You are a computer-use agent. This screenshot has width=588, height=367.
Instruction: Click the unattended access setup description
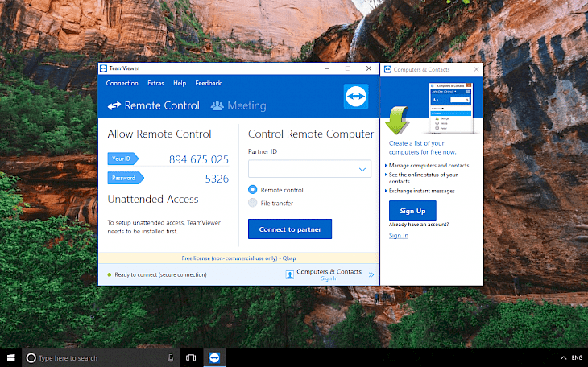pos(164,227)
